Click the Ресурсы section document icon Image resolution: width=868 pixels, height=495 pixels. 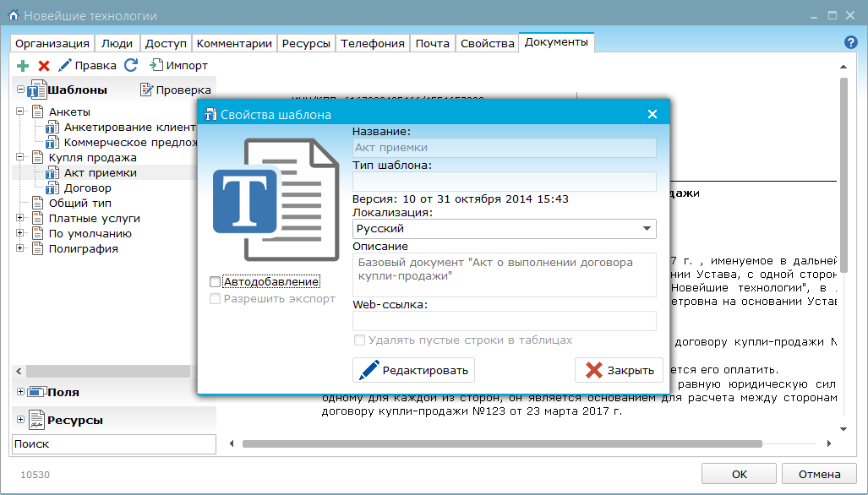(x=36, y=420)
